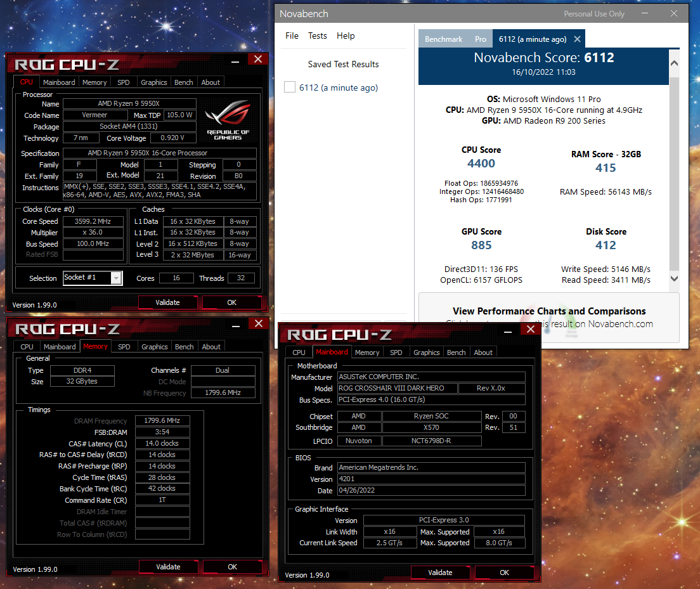The width and height of the screenshot is (700, 589).
Task: Close the Mainboard CPU-Z window
Action: [530, 330]
